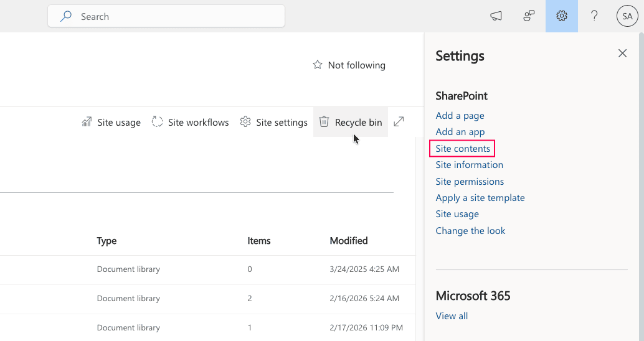Open Site usage from toolbar
This screenshot has height=341, width=644.
pyautogui.click(x=111, y=123)
